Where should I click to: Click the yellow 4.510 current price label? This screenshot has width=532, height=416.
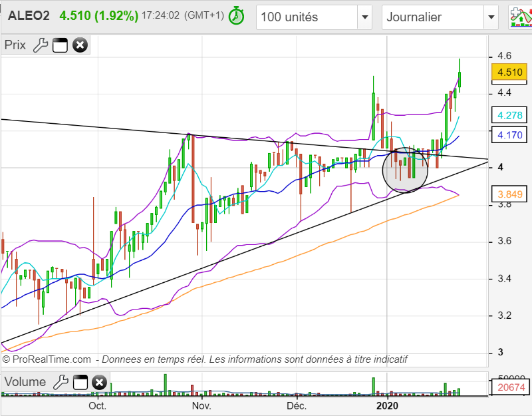[509, 73]
